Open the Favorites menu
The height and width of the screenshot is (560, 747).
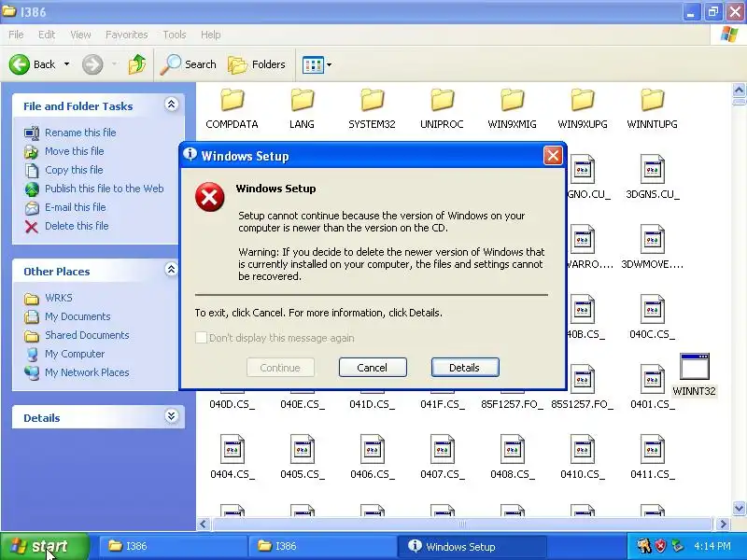click(127, 35)
